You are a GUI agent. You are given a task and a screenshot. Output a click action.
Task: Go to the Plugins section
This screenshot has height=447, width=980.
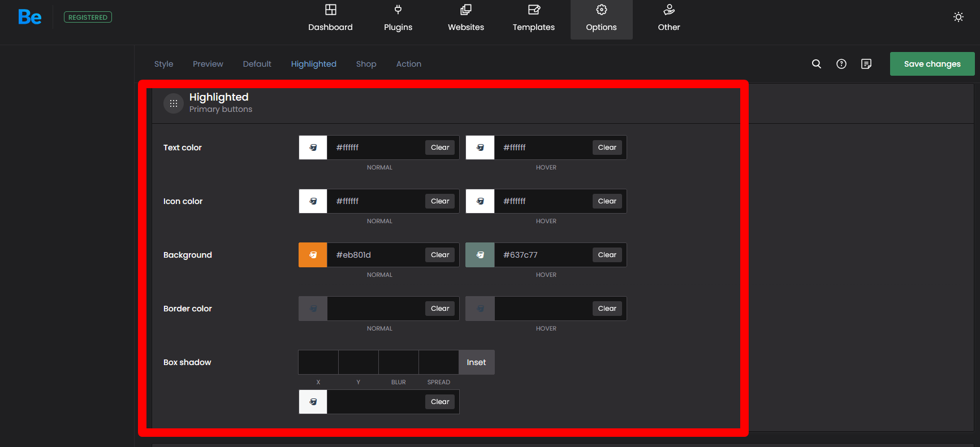coord(398,19)
